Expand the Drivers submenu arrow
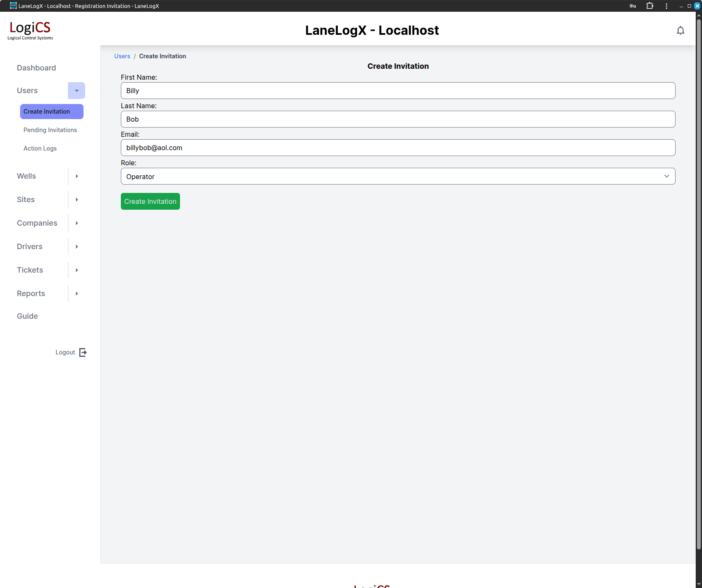 tap(76, 247)
